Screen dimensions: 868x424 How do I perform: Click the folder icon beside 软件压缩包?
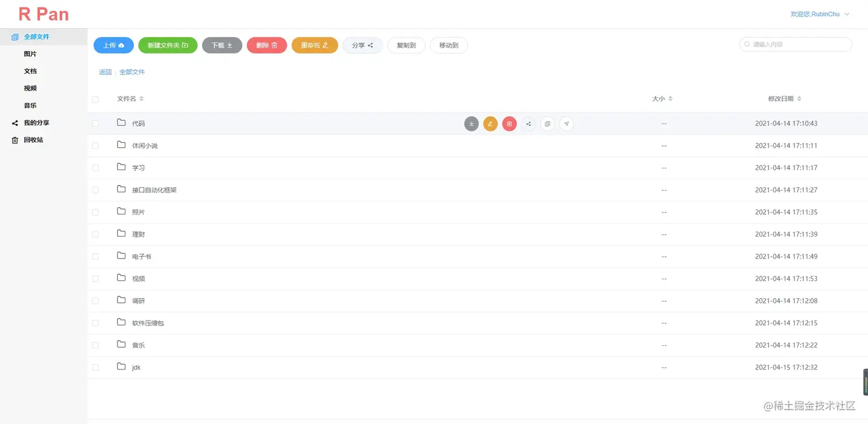[121, 322]
